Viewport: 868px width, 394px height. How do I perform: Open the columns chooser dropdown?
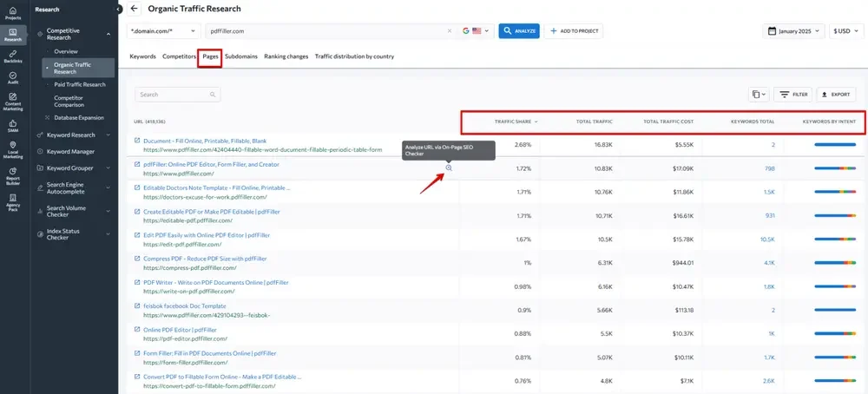coord(759,95)
